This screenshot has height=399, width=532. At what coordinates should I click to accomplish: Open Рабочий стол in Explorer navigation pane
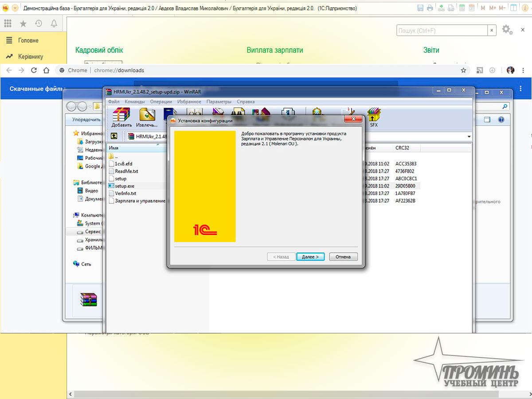point(90,158)
